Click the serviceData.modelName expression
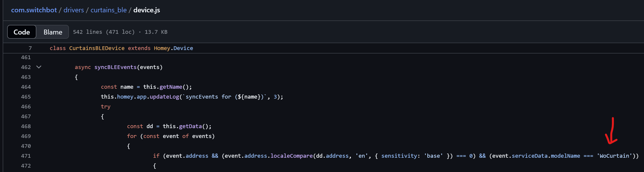The width and height of the screenshot is (644, 172). pos(546,156)
